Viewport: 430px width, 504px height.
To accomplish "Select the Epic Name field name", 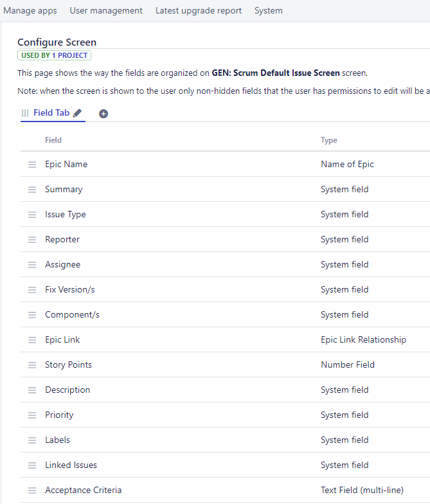I will coord(66,165).
